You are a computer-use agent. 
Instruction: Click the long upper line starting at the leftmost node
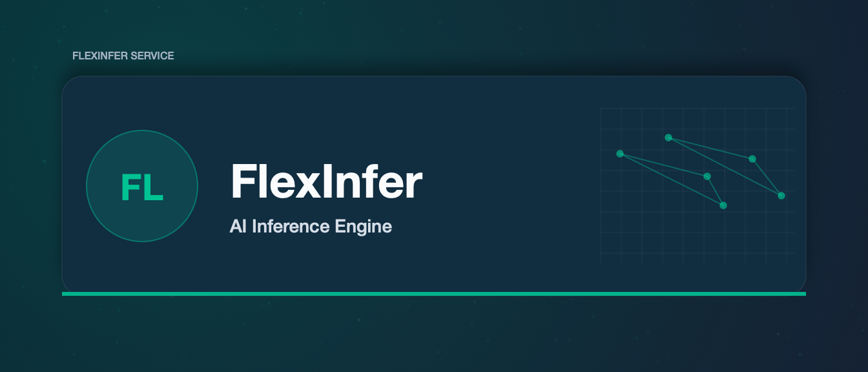click(x=663, y=165)
